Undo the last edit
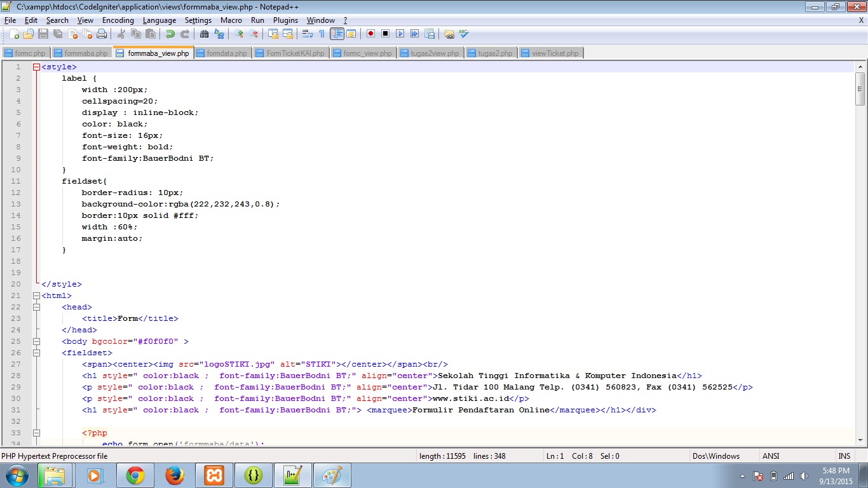The height and width of the screenshot is (488, 868). [x=170, y=34]
